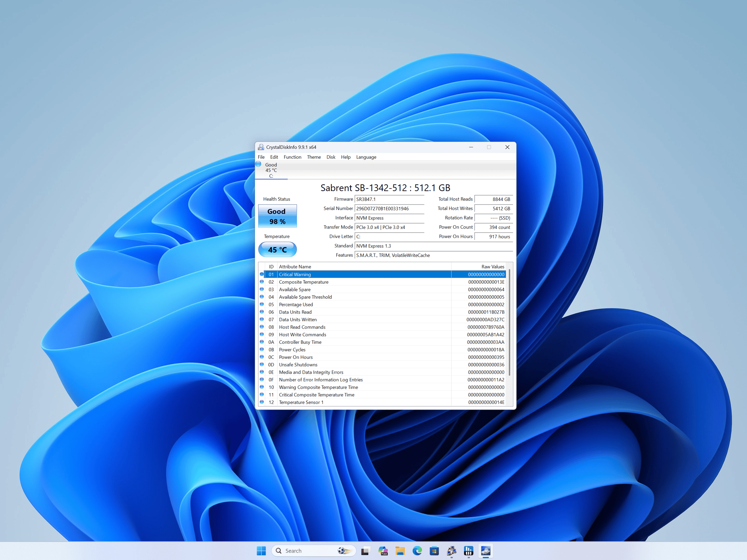The width and height of the screenshot is (747, 560).
Task: Click the status dot beside Controller Busy Time
Action: (x=262, y=342)
